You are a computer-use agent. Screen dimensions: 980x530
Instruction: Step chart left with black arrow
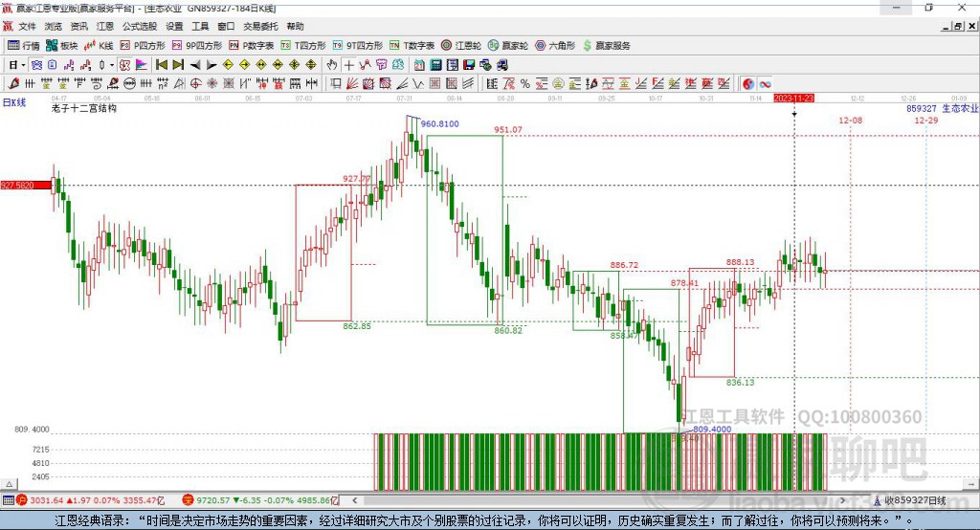(195, 65)
